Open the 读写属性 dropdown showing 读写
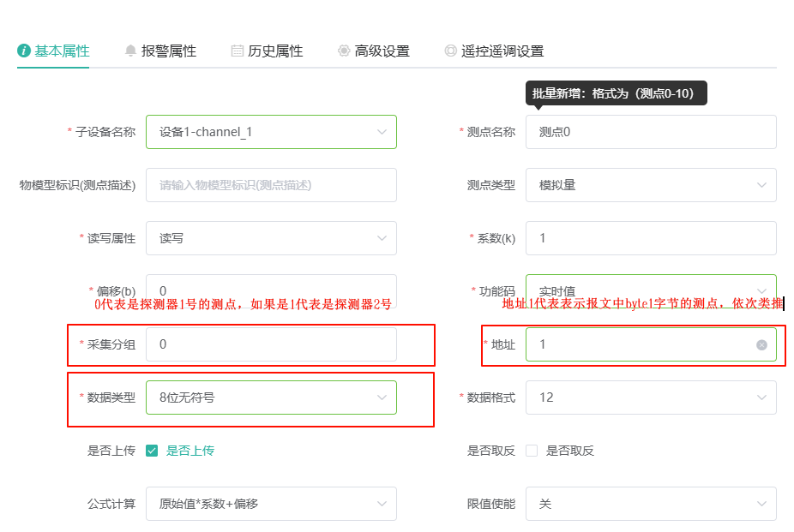 [x=272, y=238]
